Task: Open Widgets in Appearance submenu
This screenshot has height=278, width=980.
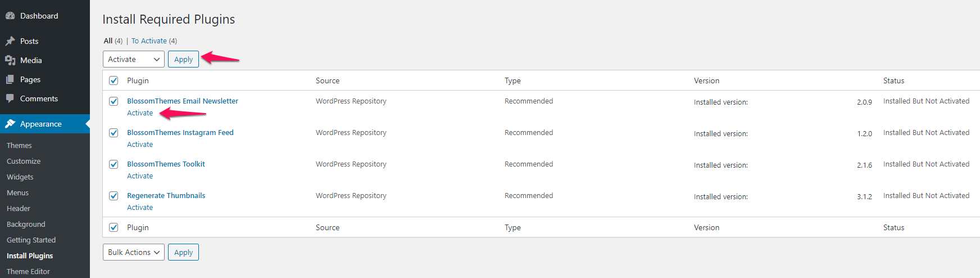Action: point(20,177)
